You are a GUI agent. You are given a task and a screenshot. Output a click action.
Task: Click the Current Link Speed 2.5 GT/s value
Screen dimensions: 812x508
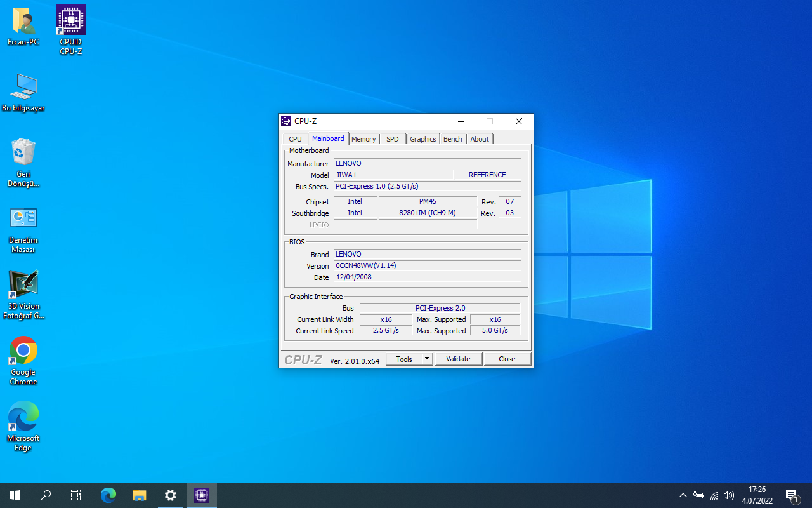click(x=386, y=331)
